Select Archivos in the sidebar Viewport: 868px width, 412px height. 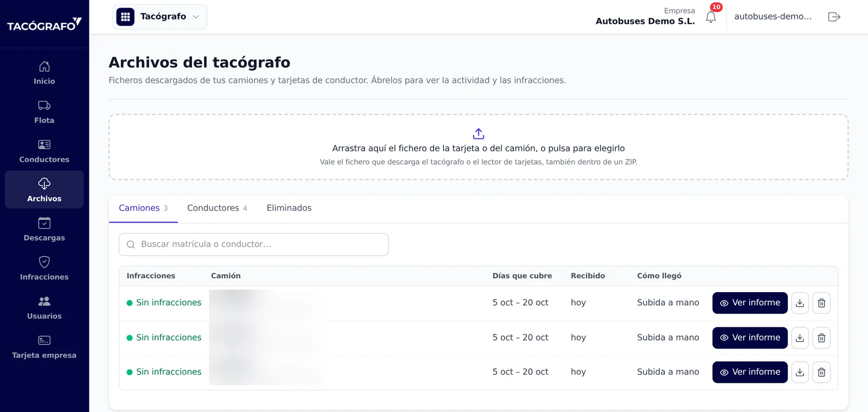point(44,190)
